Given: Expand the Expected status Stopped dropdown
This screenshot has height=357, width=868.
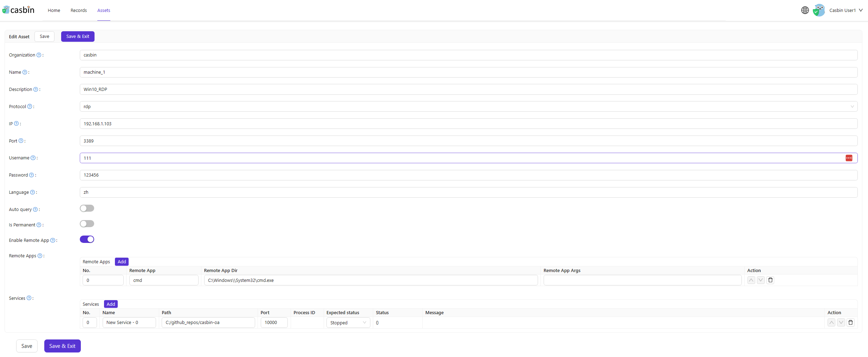Looking at the screenshot, I should tap(348, 323).
